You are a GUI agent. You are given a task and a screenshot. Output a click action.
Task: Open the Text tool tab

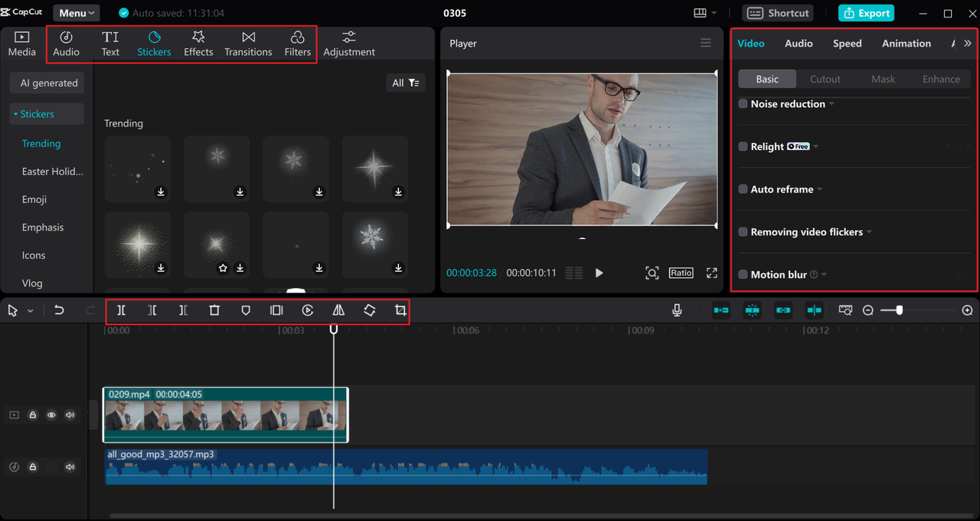pos(110,44)
